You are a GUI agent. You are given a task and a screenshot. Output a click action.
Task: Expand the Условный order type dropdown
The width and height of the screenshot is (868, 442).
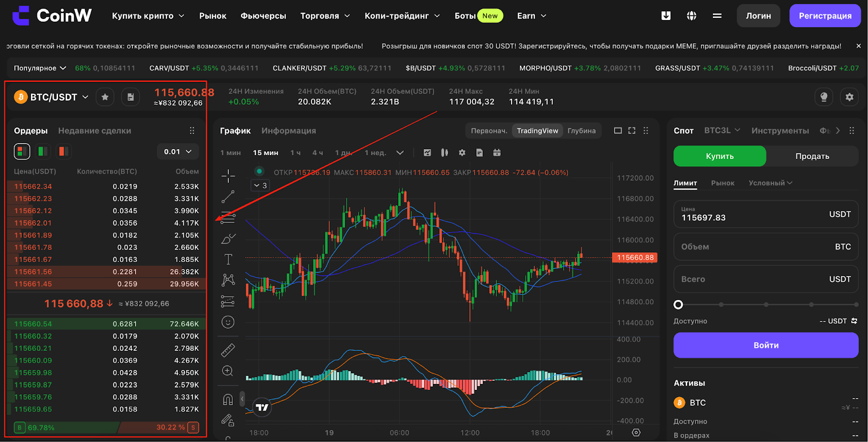tap(770, 183)
